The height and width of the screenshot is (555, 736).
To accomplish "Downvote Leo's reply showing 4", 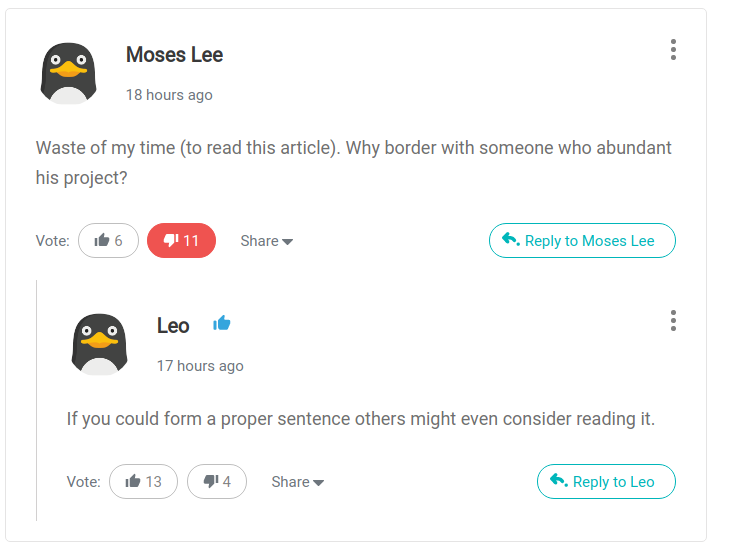I will pyautogui.click(x=217, y=481).
